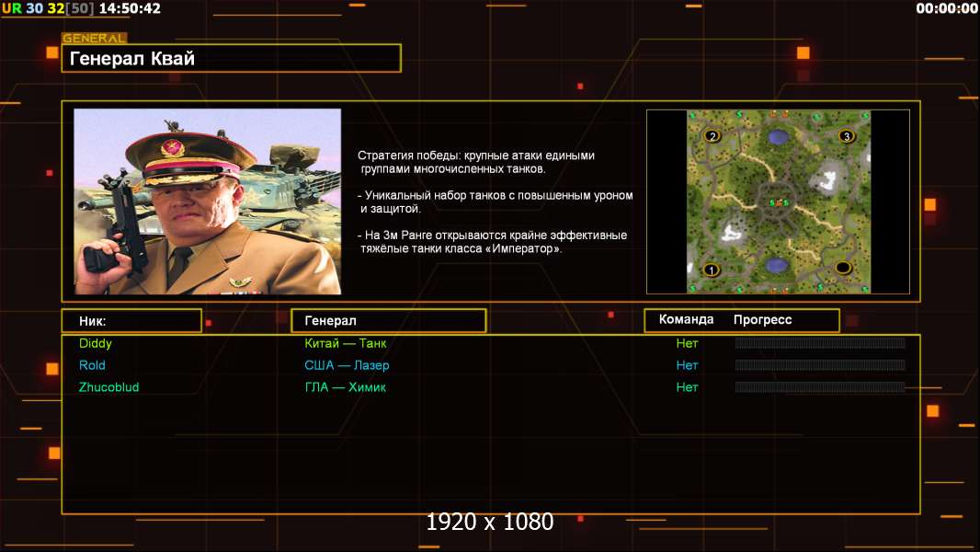Click the 'ГЛА — Химик' general entry
The height and width of the screenshot is (552, 980).
pos(345,387)
